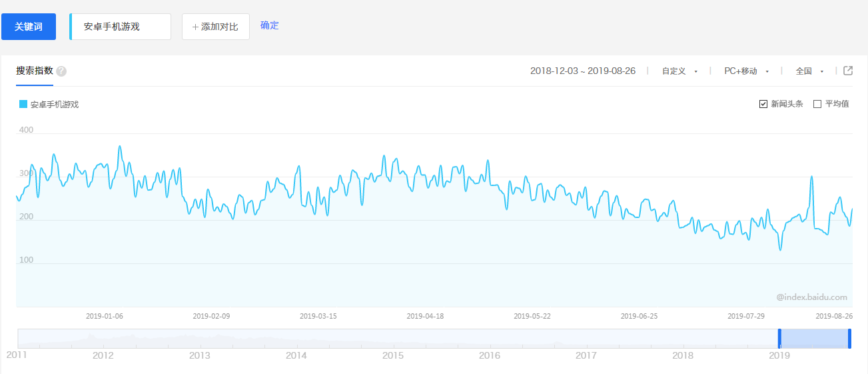The width and height of the screenshot is (868, 374).
Task: Click the left handle of the timeline range slider
Action: pos(779,339)
